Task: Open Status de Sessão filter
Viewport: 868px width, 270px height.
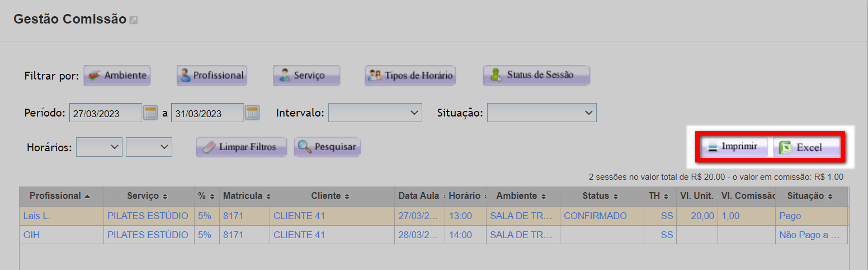Action: coord(536,75)
